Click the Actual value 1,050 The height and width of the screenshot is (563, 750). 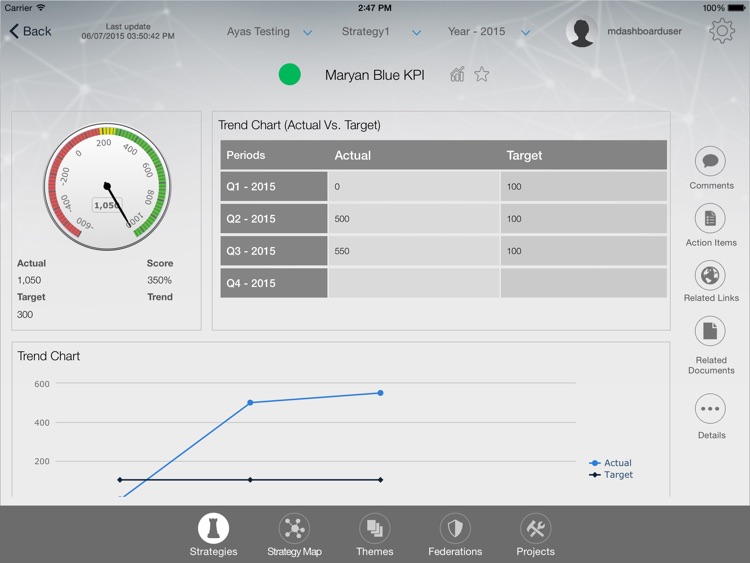click(x=29, y=280)
